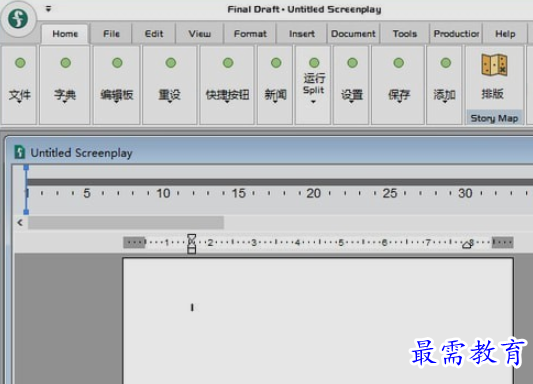Open the Insert ribbon tab
533x384 pixels.
(x=302, y=34)
